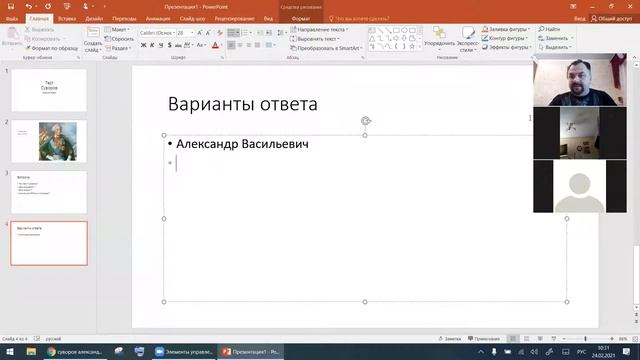Image resolution: width=640 pixels, height=360 pixels.
Task: Click the Создать слайд button
Action: pos(93,39)
